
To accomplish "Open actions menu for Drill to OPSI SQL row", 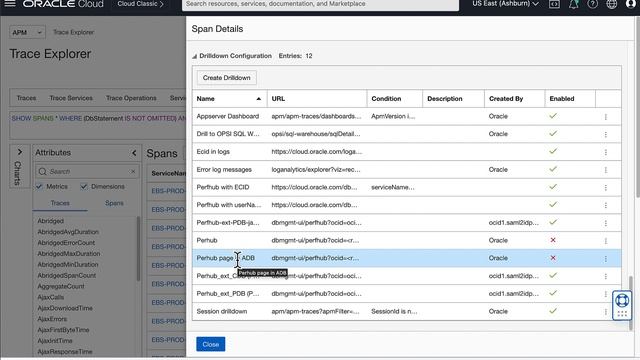I will (x=606, y=134).
